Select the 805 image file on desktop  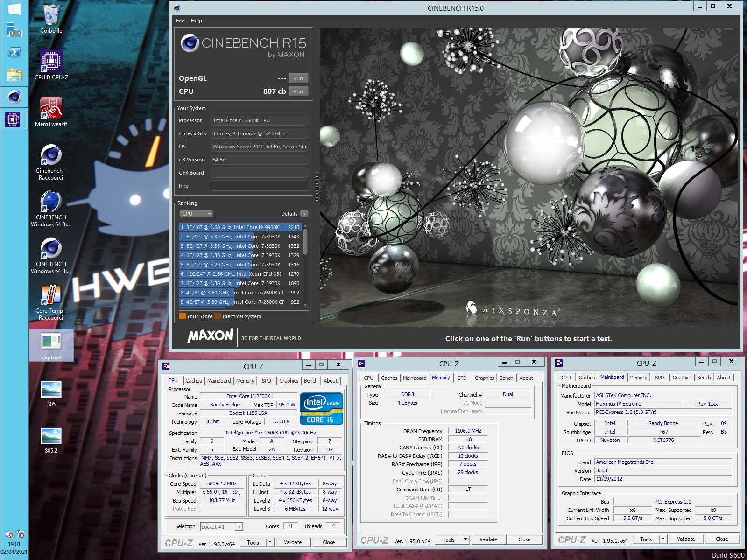pos(51,394)
